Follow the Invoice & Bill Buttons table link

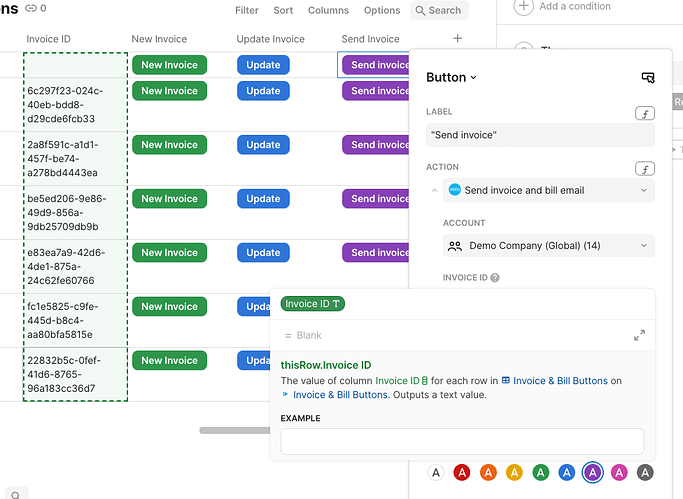[x=555, y=381]
